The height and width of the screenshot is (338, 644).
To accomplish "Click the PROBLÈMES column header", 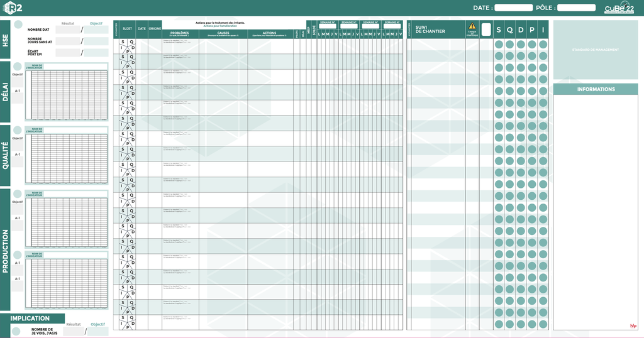I will [x=180, y=33].
